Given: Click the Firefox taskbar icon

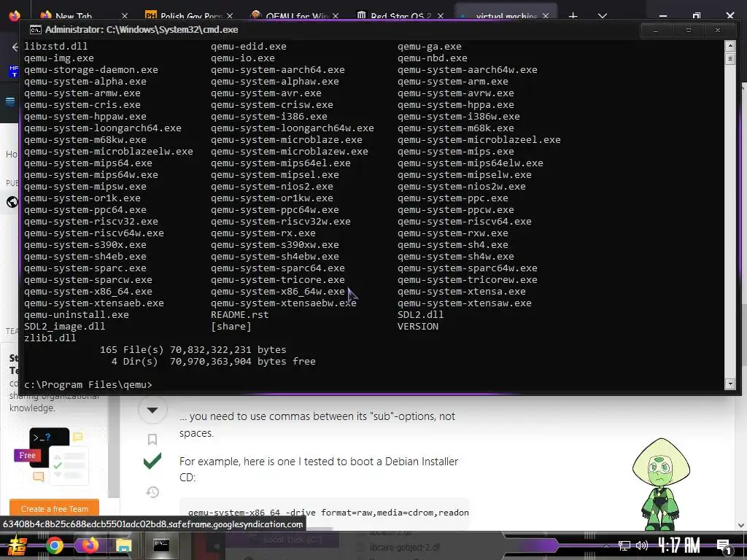Looking at the screenshot, I should pyautogui.click(x=88, y=545).
